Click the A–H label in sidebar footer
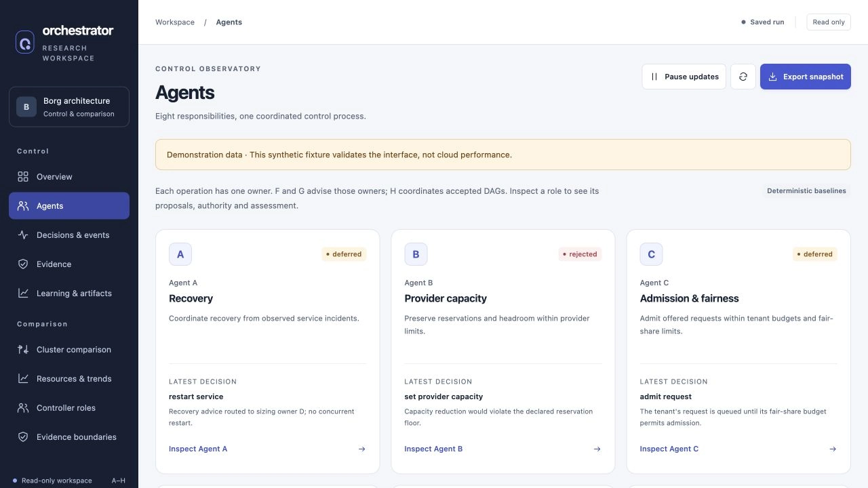Viewport: 868px width, 488px height. coord(119,481)
